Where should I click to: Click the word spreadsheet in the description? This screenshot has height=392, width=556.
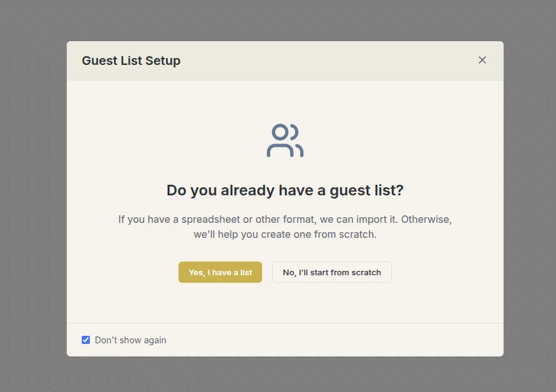pos(211,220)
